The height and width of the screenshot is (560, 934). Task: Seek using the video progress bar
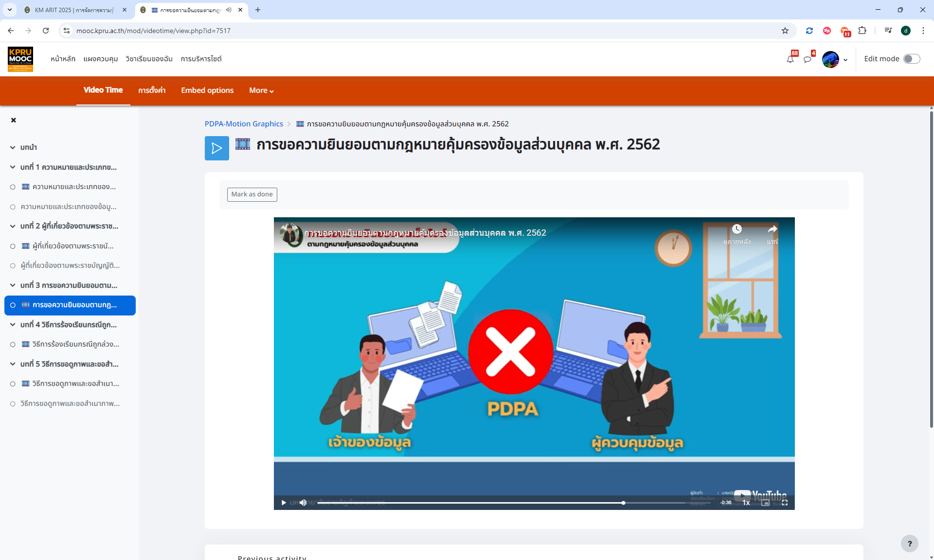coord(511,503)
